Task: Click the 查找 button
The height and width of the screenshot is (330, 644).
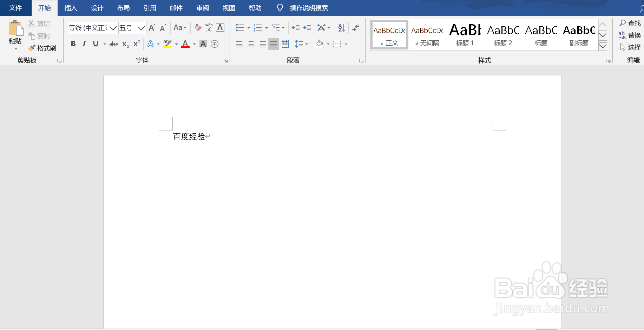Action: tap(630, 23)
